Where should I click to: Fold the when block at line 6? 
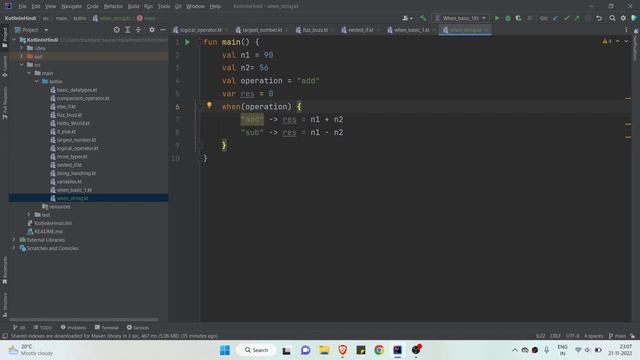200,107
